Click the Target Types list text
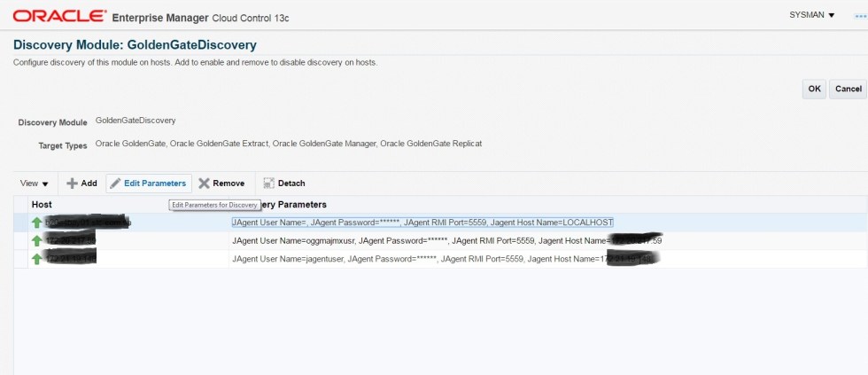 (x=289, y=144)
